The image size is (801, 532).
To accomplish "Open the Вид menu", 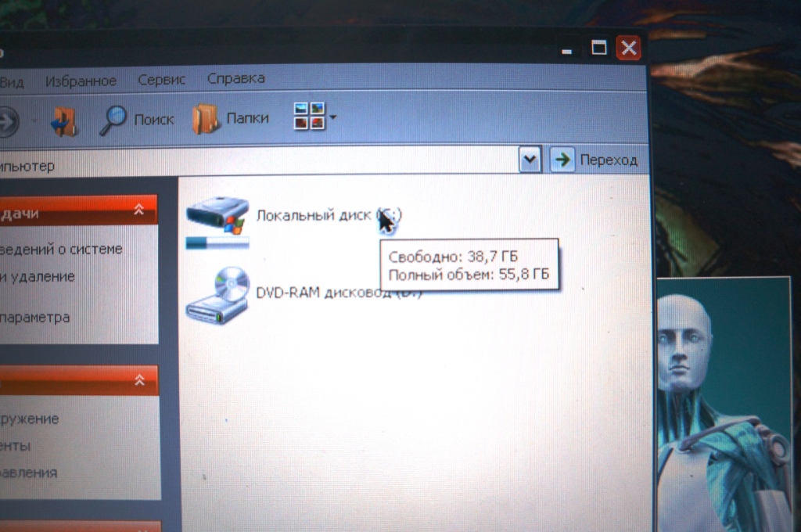I will click(13, 81).
